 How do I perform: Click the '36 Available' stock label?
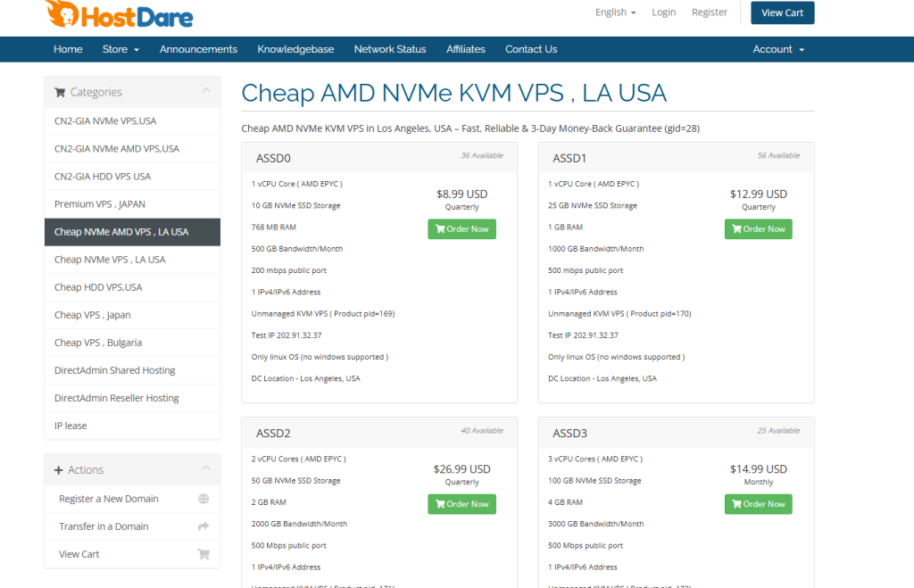click(482, 155)
